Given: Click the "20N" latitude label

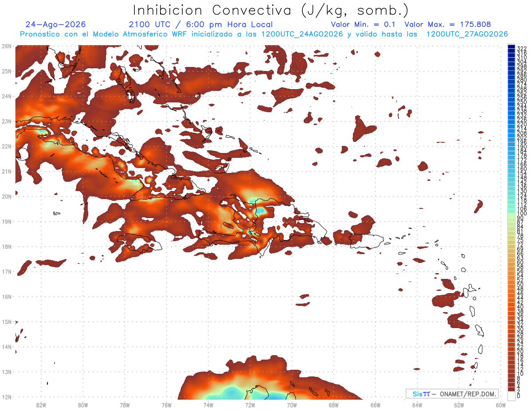Looking at the screenshot, I should pyautogui.click(x=6, y=196).
